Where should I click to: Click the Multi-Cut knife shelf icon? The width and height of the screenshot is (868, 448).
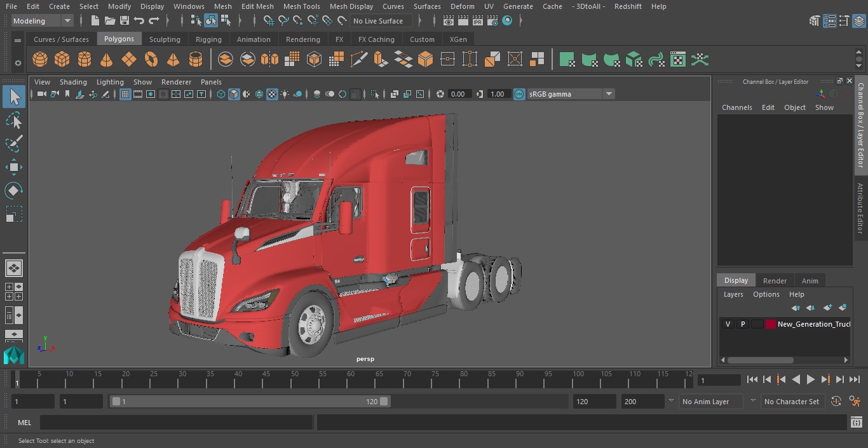click(359, 60)
